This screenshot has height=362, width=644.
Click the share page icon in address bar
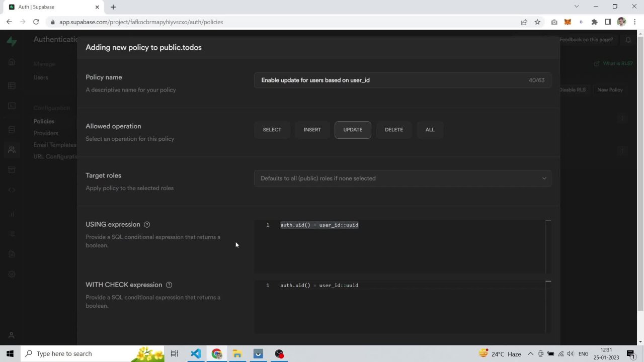click(x=524, y=22)
